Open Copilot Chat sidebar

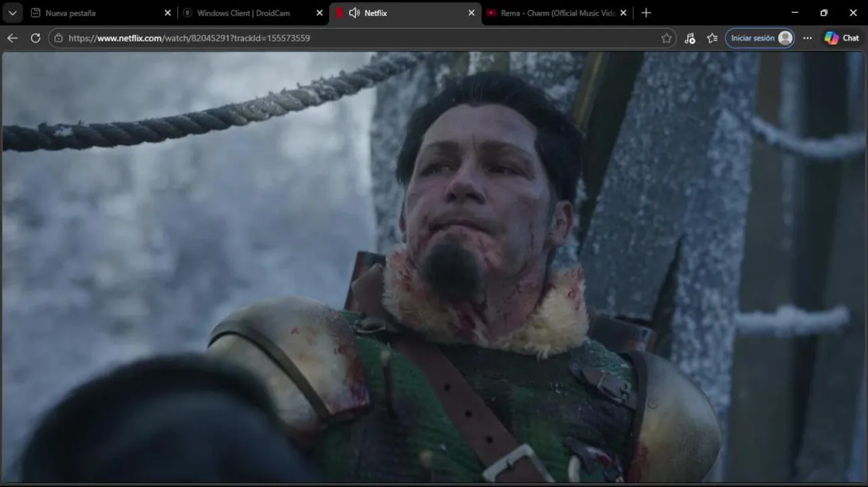click(842, 38)
